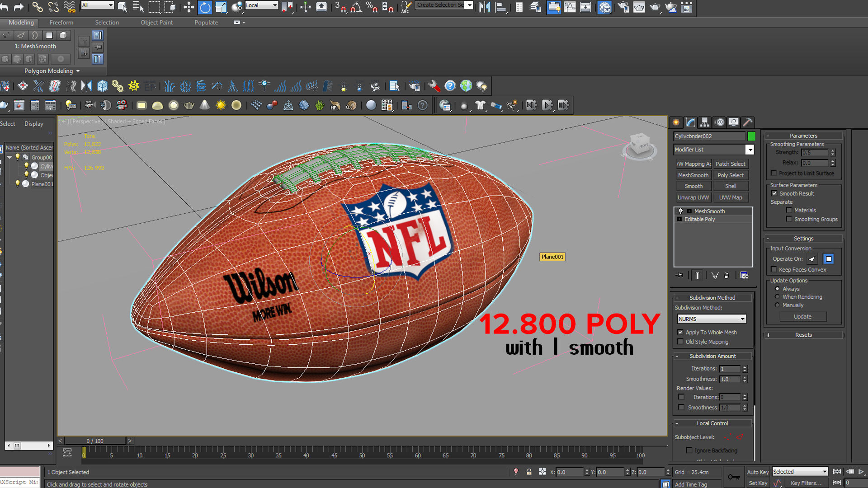Switch to the Object Paint ribbon tab
This screenshot has width=868, height=488.
tap(156, 22)
